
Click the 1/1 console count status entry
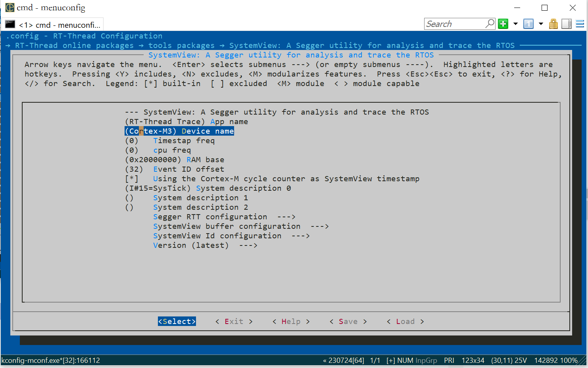tap(375, 360)
